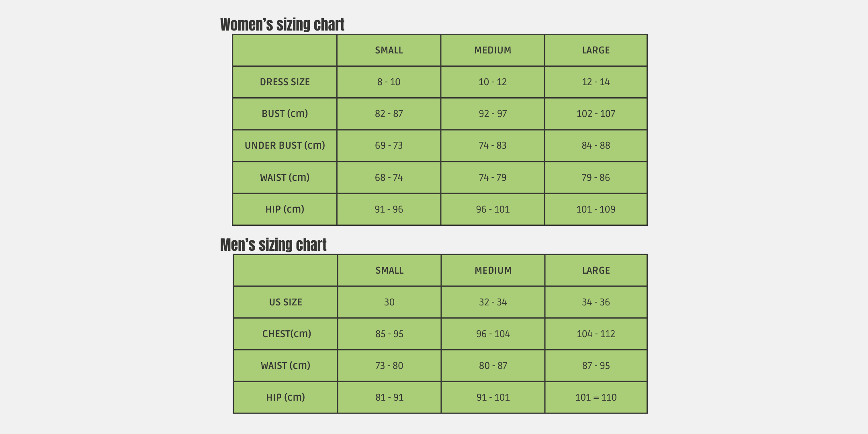Select the men's waist value 87 - 95
868x434 pixels.
[x=596, y=366]
